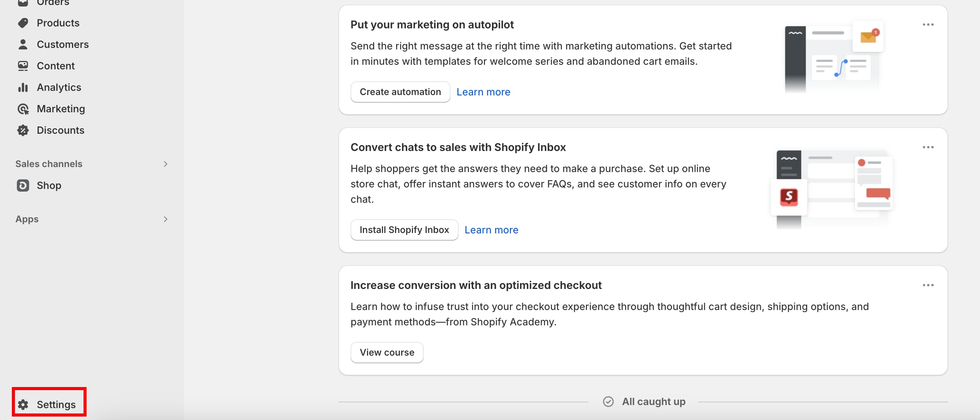Image resolution: width=980 pixels, height=420 pixels.
Task: Select the Orders sidebar icon
Action: point(23,2)
